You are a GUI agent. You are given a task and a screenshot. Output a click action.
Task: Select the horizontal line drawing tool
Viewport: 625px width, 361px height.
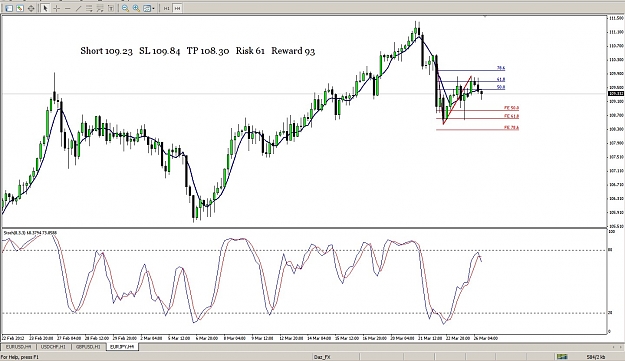click(67, 8)
